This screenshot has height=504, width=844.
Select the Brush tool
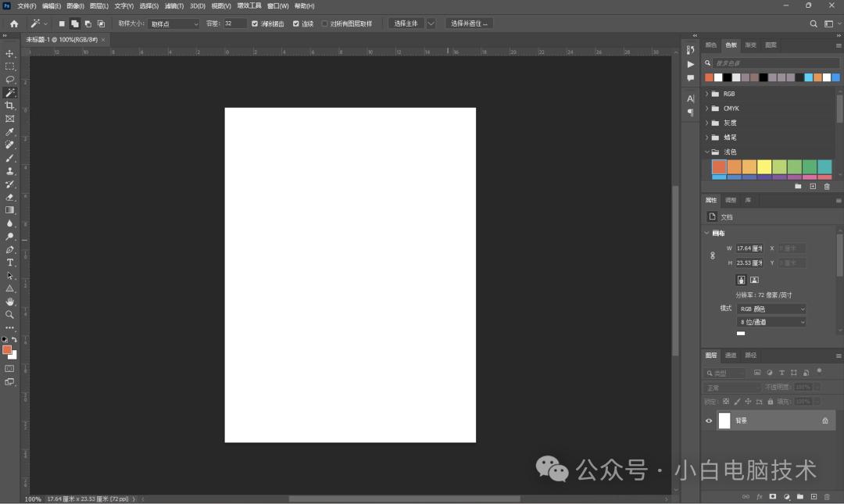coord(9,158)
